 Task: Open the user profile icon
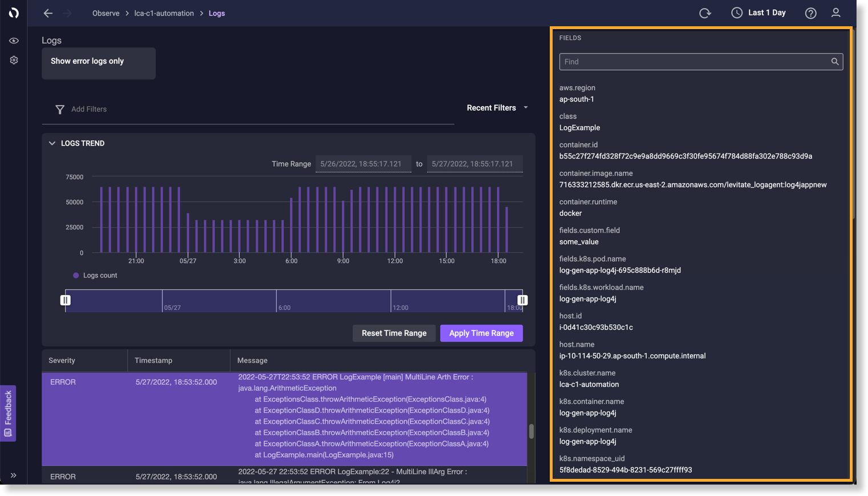(x=835, y=13)
